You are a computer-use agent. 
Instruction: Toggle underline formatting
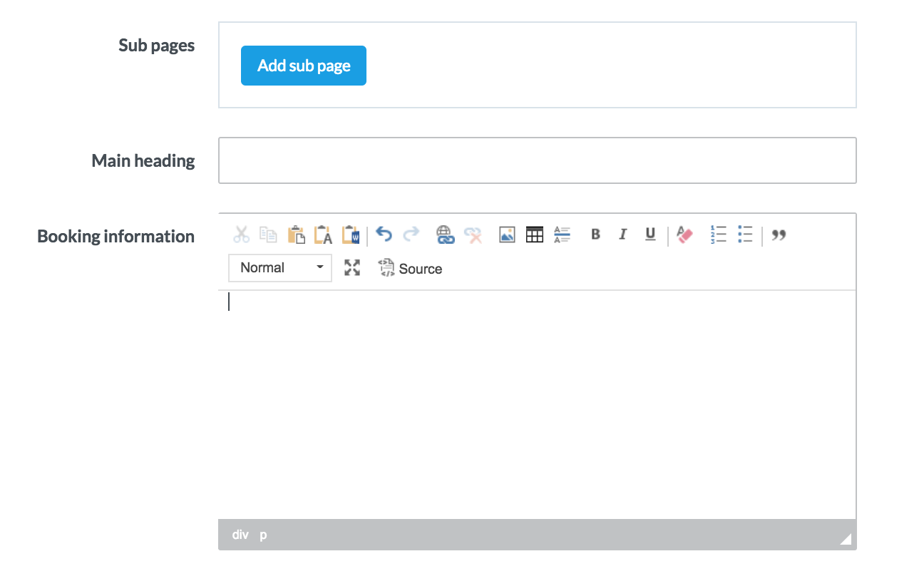click(650, 235)
